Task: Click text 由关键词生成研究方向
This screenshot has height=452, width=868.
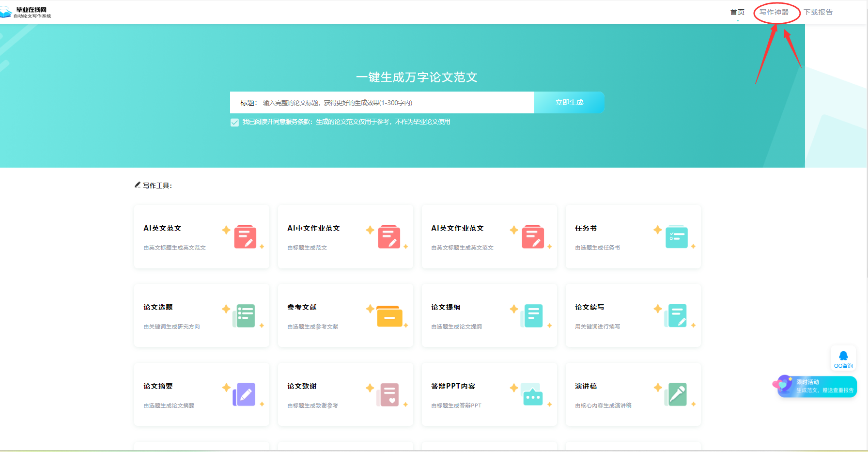Action: pyautogui.click(x=171, y=327)
